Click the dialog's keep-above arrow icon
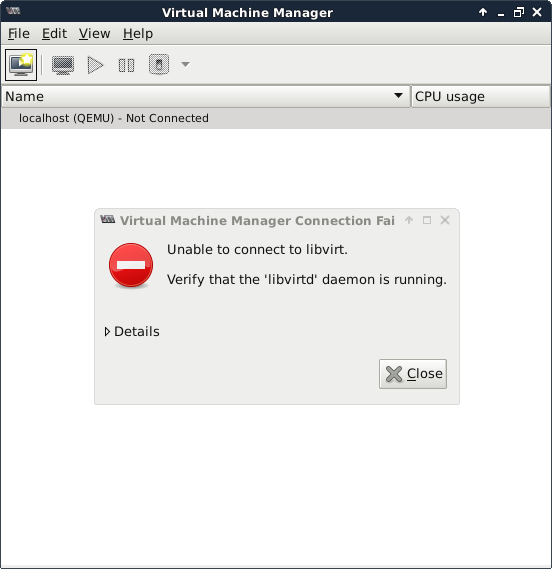 (x=409, y=220)
